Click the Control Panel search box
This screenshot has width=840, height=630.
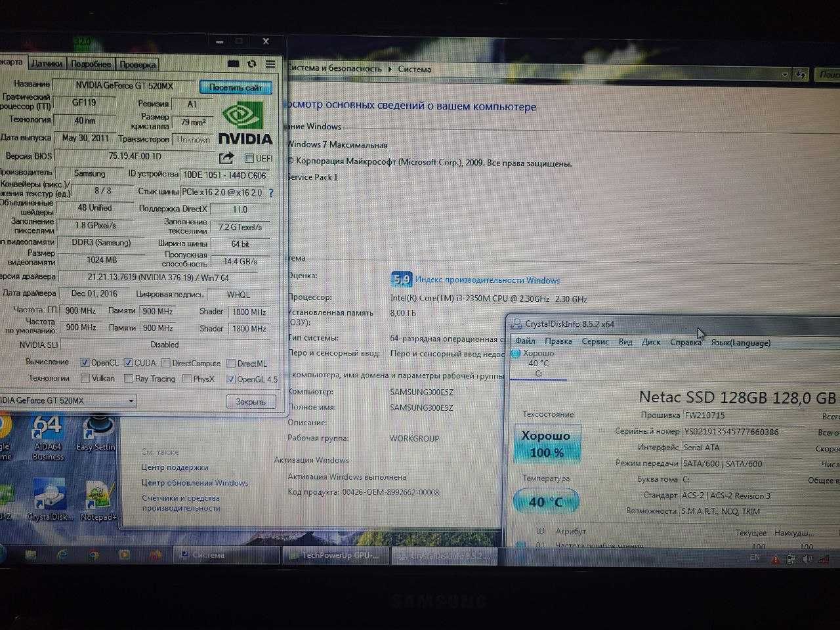click(x=827, y=75)
